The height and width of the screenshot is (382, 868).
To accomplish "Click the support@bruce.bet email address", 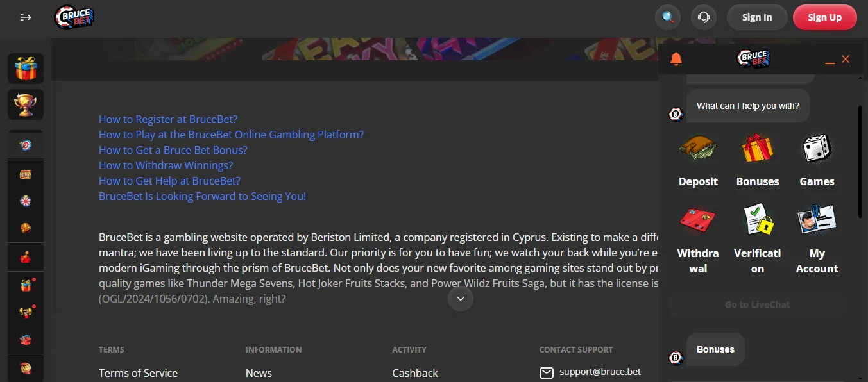I will coord(600,372).
